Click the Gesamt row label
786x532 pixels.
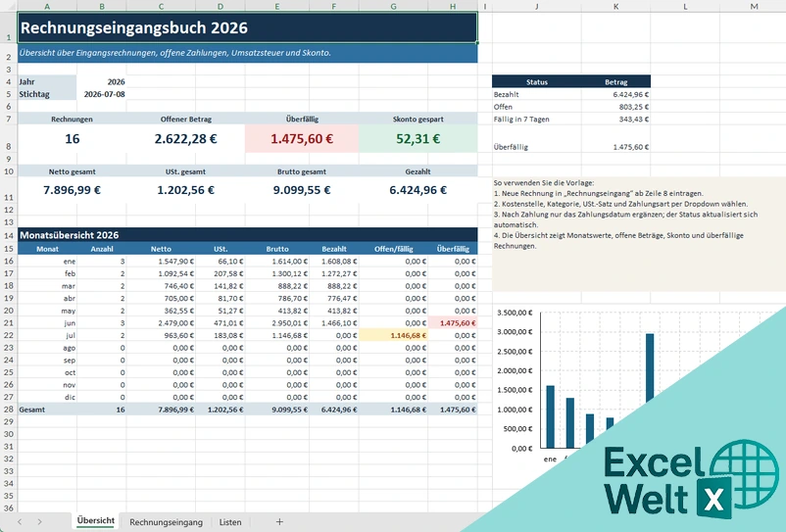tap(32, 410)
